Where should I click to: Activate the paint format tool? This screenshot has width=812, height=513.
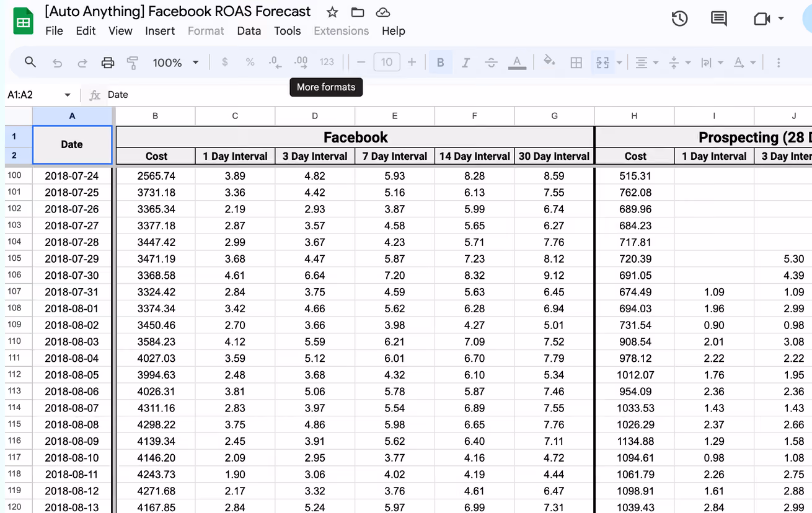pyautogui.click(x=132, y=63)
